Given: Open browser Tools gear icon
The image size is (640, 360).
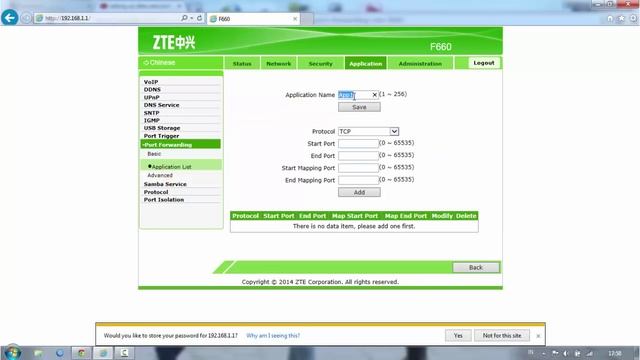Looking at the screenshot, I should tap(633, 18).
